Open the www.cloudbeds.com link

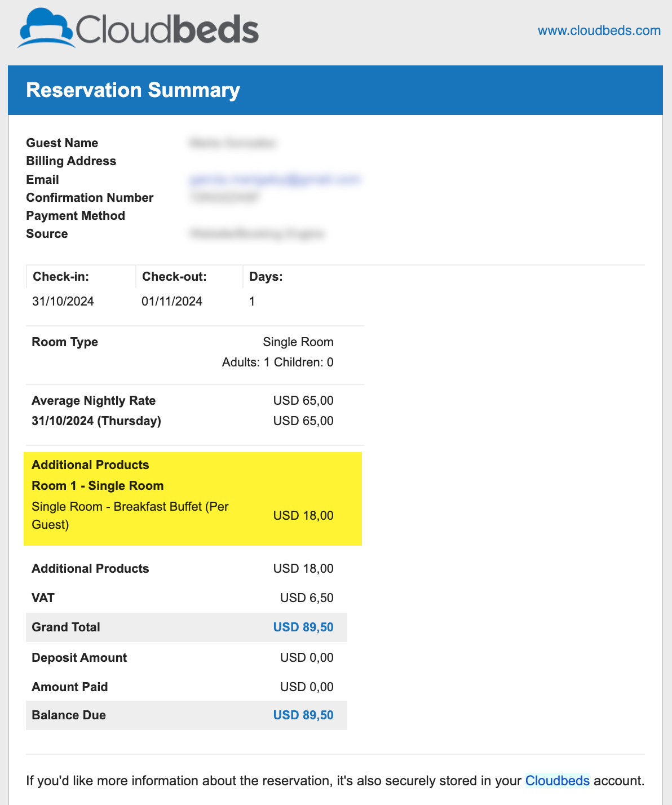599,30
